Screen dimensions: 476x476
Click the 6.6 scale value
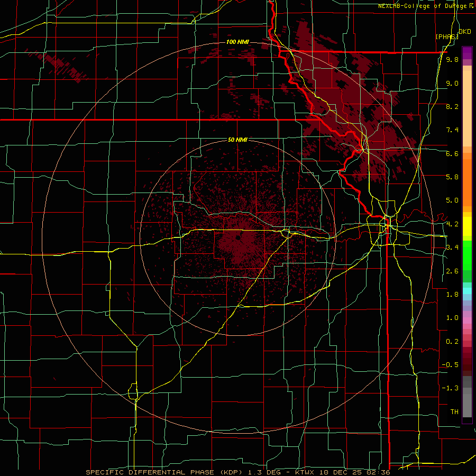point(452,153)
